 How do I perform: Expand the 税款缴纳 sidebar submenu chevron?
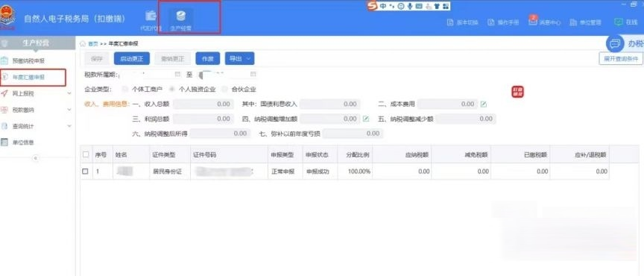click(x=69, y=110)
